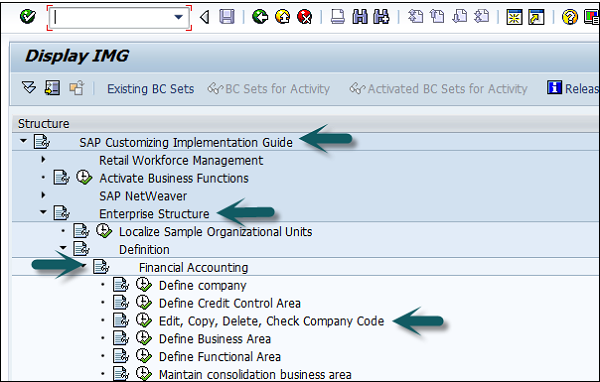Image resolution: width=600 pixels, height=382 pixels.
Task: Click the yellow Exit up-arrow icon
Action: (x=282, y=17)
